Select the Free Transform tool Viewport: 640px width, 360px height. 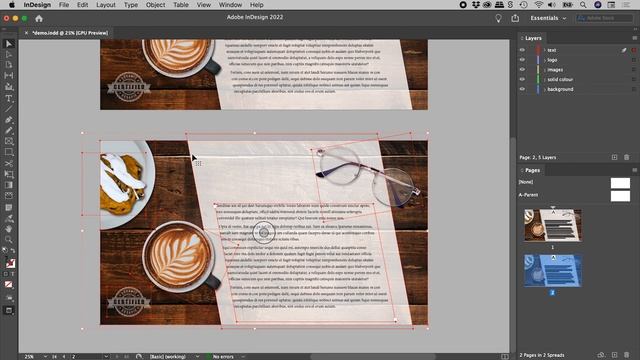pos(9,174)
